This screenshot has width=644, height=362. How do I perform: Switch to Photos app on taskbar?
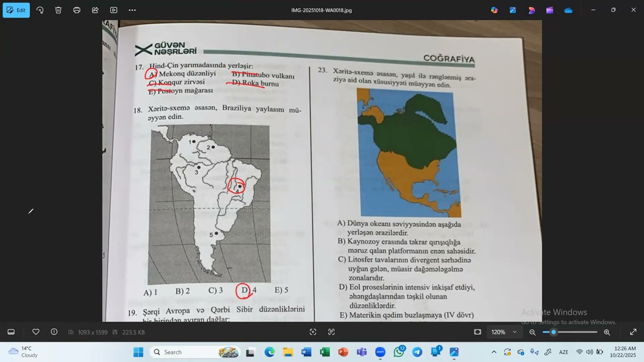click(x=454, y=352)
